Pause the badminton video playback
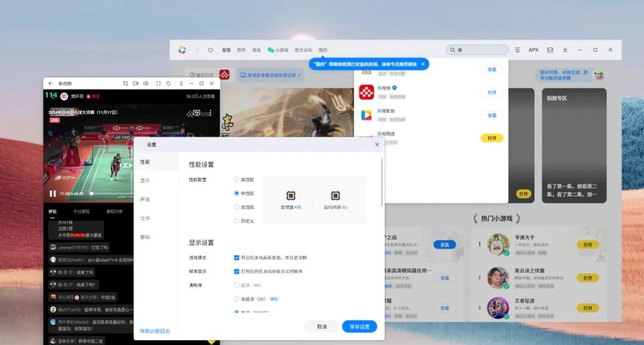This screenshot has width=644, height=345. pos(52,192)
